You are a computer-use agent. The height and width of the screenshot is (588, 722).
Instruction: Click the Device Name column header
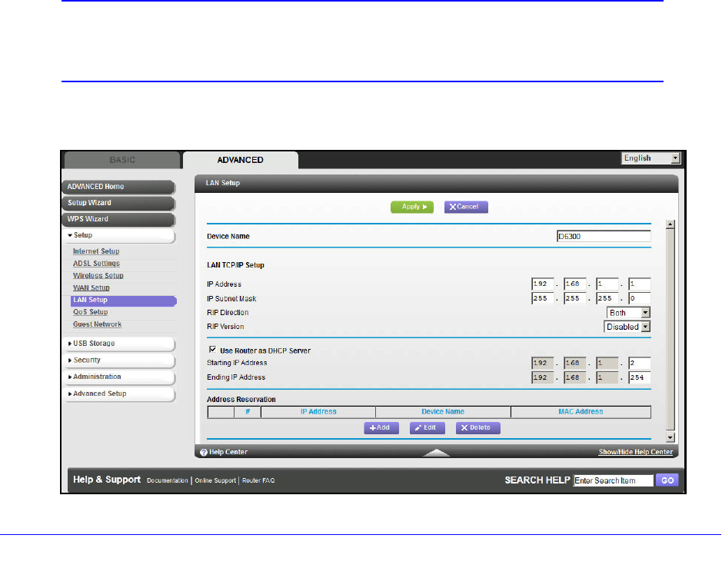[x=443, y=412]
